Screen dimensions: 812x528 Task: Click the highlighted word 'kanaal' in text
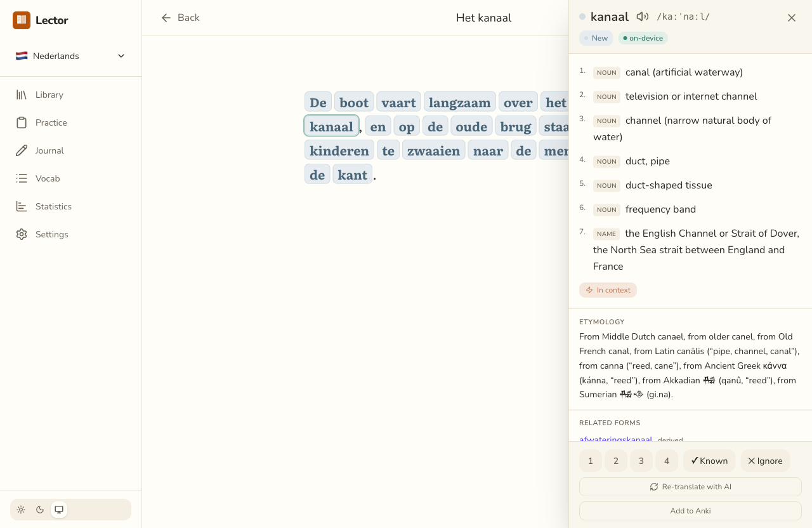tap(331, 126)
